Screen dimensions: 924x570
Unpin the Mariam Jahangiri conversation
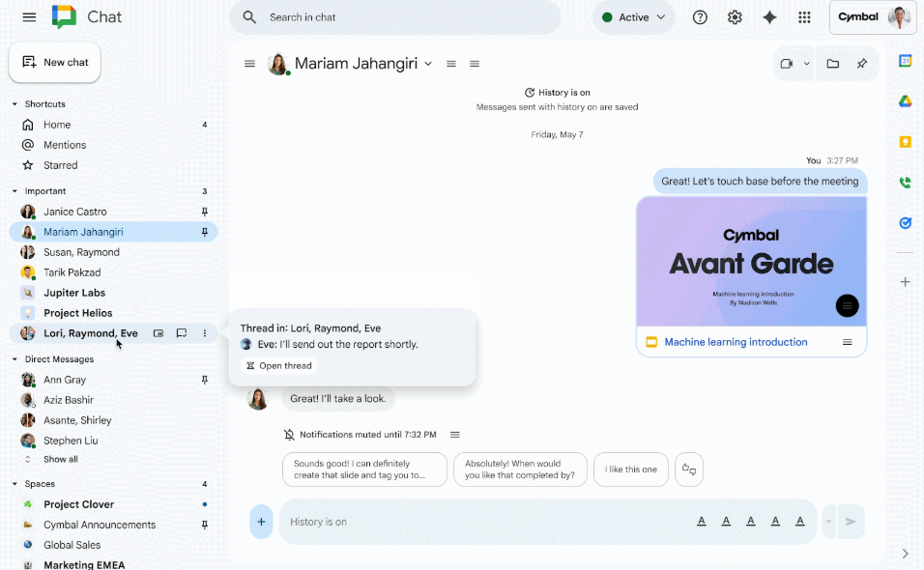(x=205, y=232)
